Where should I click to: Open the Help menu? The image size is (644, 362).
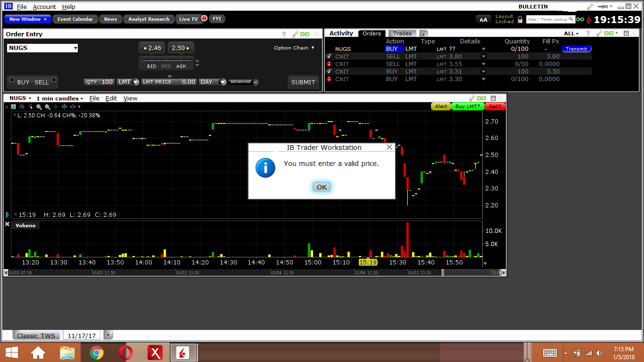click(69, 7)
